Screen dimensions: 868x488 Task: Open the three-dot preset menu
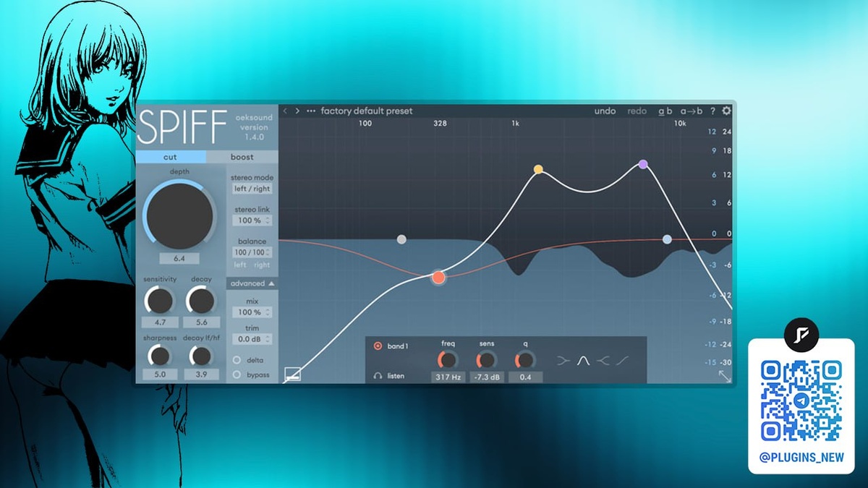(311, 111)
